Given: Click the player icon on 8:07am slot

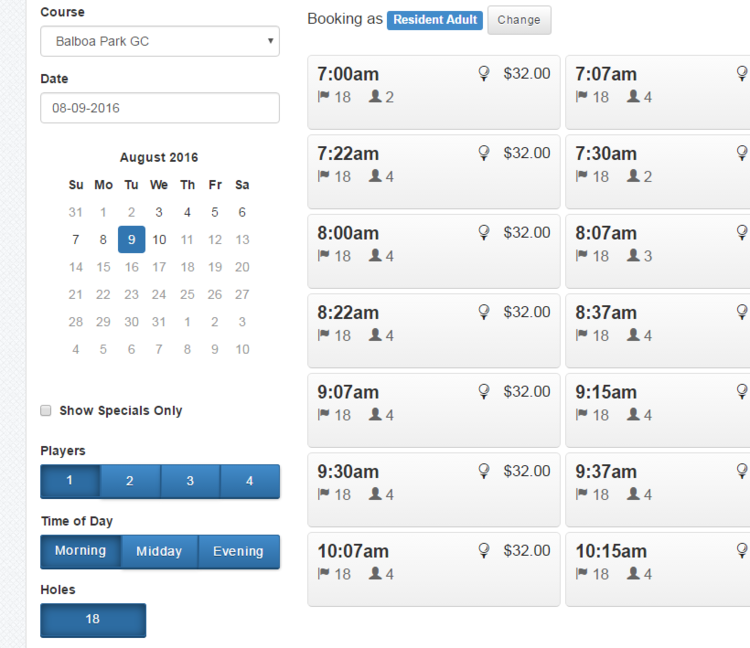Looking at the screenshot, I should point(633,256).
